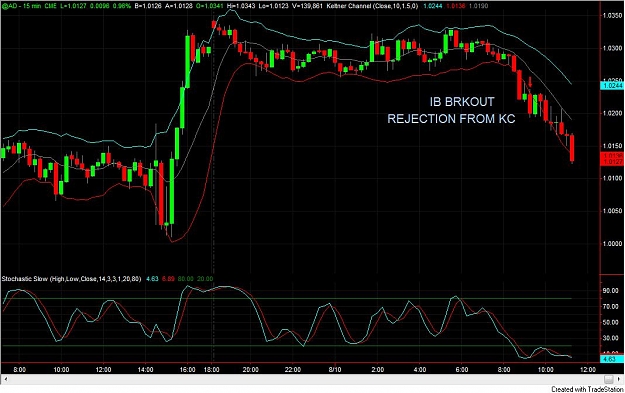This screenshot has height=393, width=625.
Task: Click the 1.0150 price axis label
Action: (612, 146)
